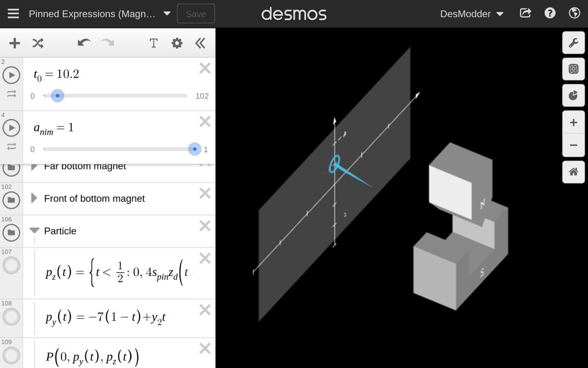Image resolution: width=588 pixels, height=368 pixels.
Task: Collapse the Particle folder
Action: pyautogui.click(x=34, y=231)
